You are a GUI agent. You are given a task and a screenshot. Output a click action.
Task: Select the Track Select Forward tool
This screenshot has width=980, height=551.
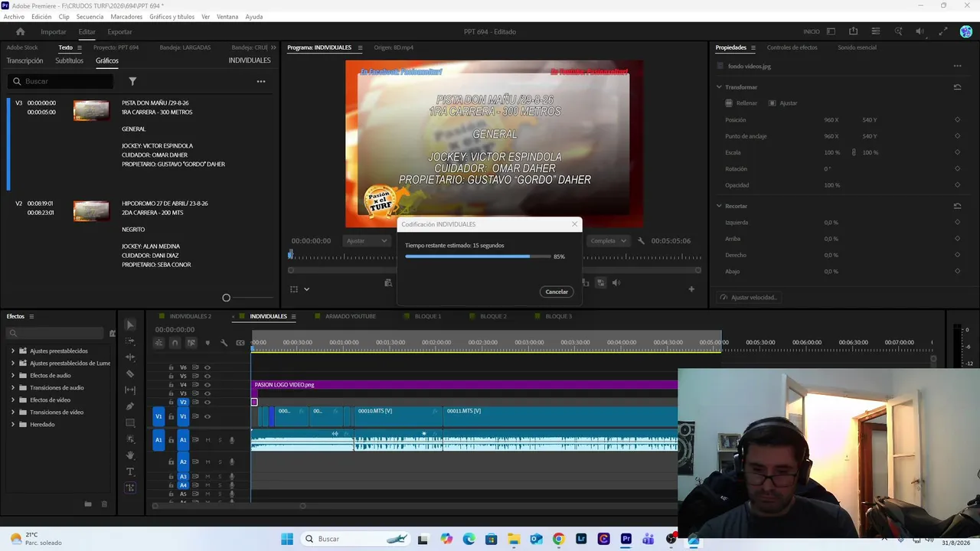130,341
